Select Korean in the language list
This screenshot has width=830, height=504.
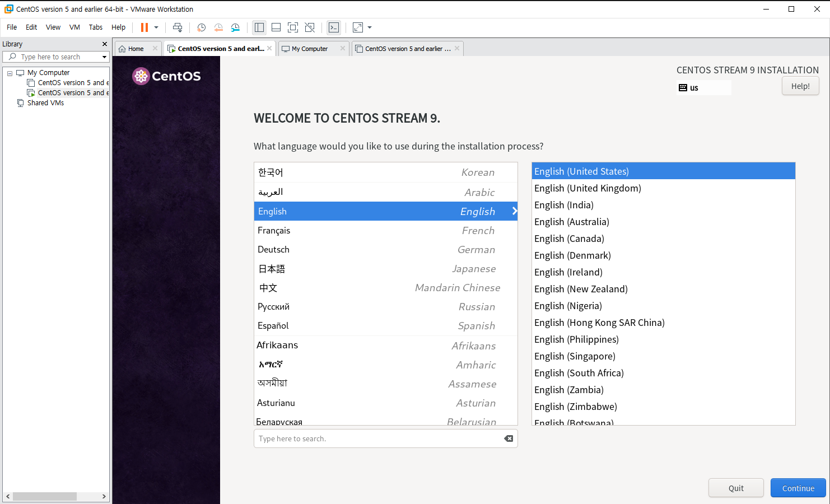385,172
